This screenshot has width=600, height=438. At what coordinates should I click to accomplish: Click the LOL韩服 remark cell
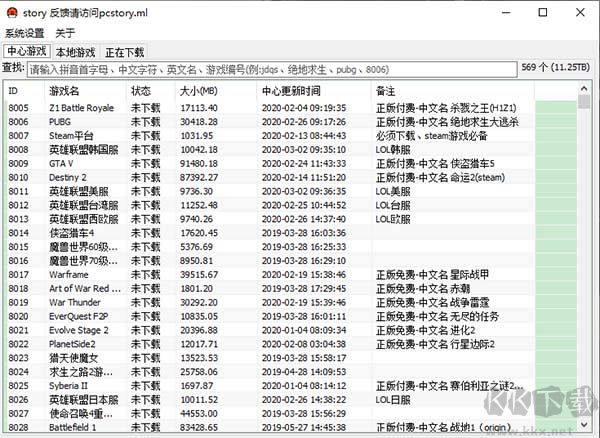pyautogui.click(x=393, y=150)
